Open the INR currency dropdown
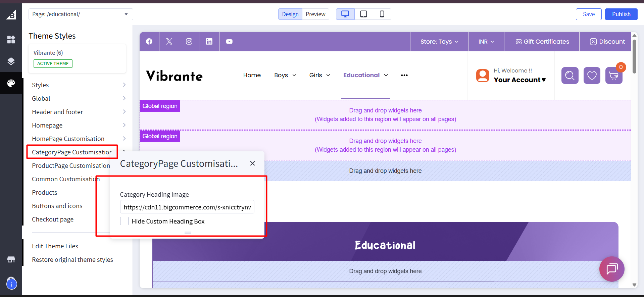644x297 pixels. (486, 42)
